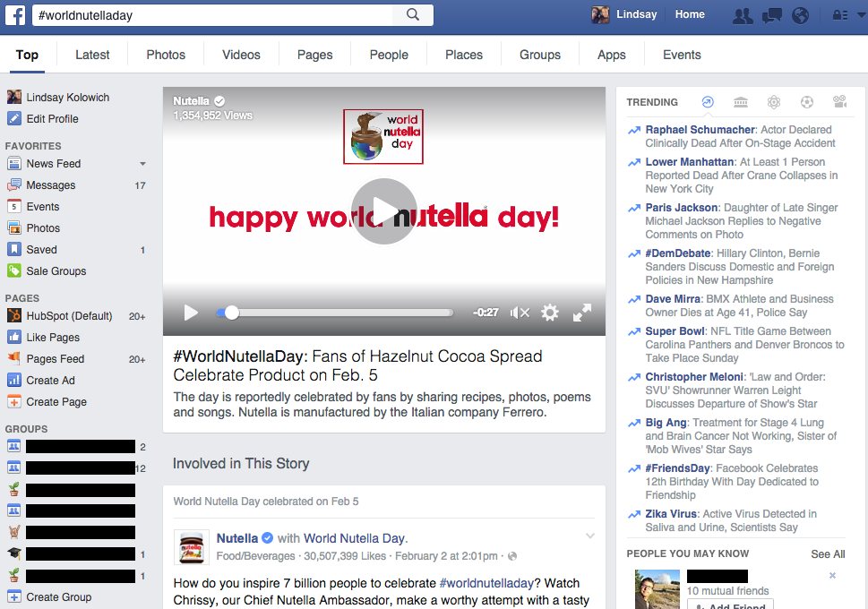
Task: Click the Sale Groups tag icon
Action: click(13, 271)
